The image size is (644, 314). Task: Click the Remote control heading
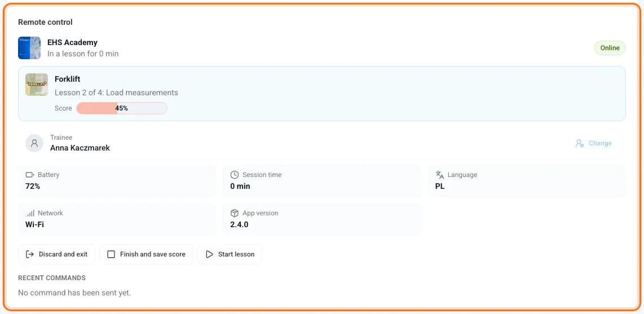(x=45, y=22)
